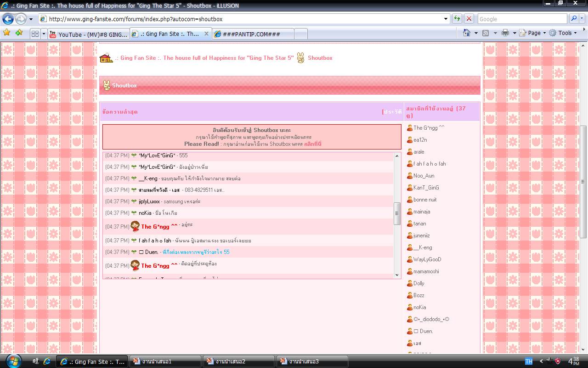Focus the URL address bar
The image size is (588, 368).
tap(240, 19)
